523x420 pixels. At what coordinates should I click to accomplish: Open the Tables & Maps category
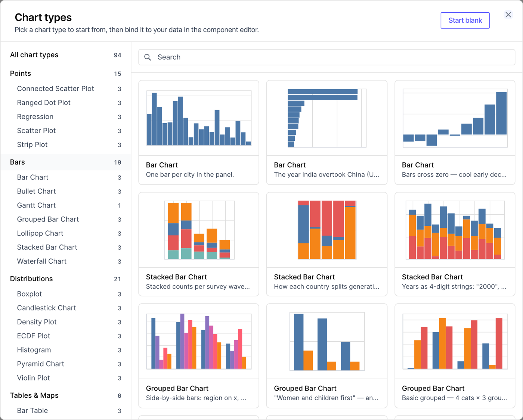click(66, 395)
